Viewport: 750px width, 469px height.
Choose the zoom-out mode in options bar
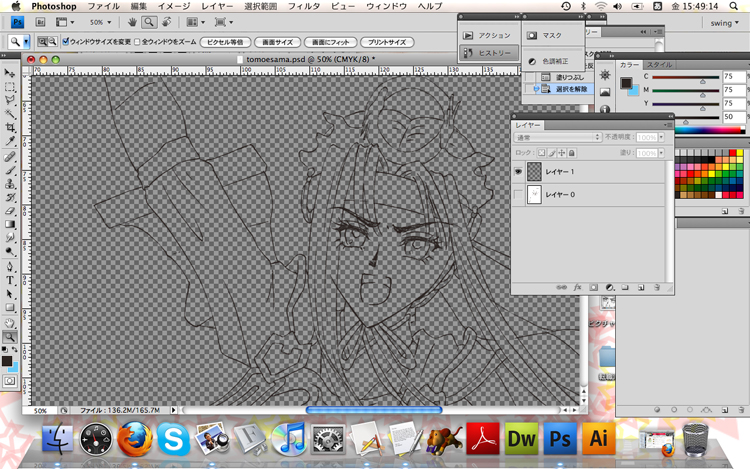pyautogui.click(x=52, y=42)
